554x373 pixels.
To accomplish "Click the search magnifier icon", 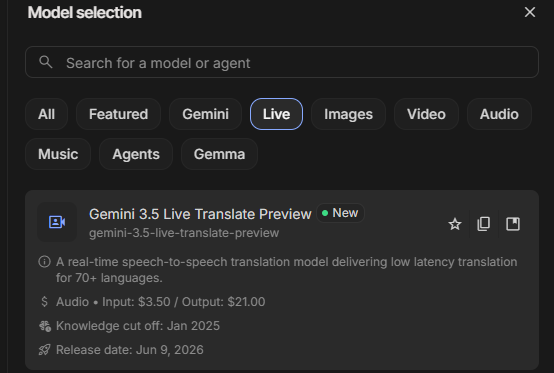I will (x=46, y=62).
